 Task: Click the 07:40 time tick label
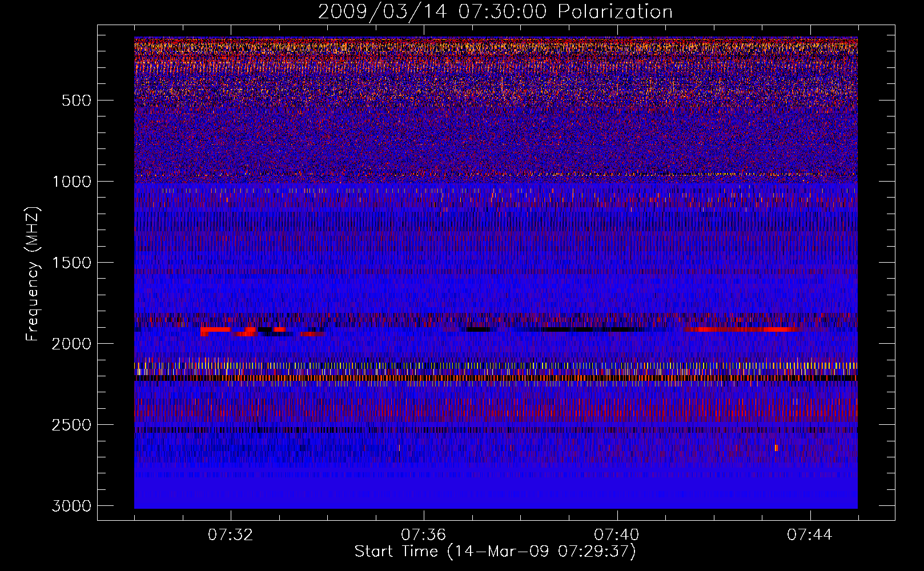617,535
